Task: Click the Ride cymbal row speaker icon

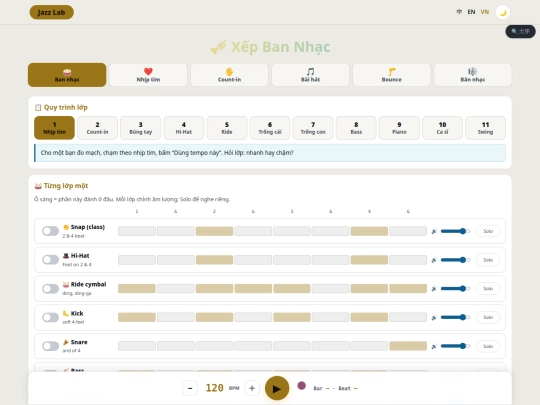Action: tap(434, 289)
